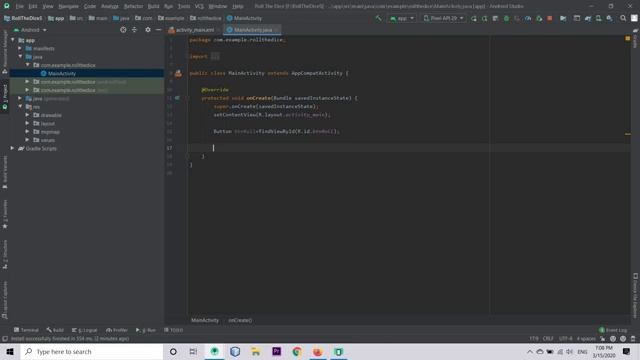
Task: Open the Build menu
Action: pyautogui.click(x=153, y=6)
